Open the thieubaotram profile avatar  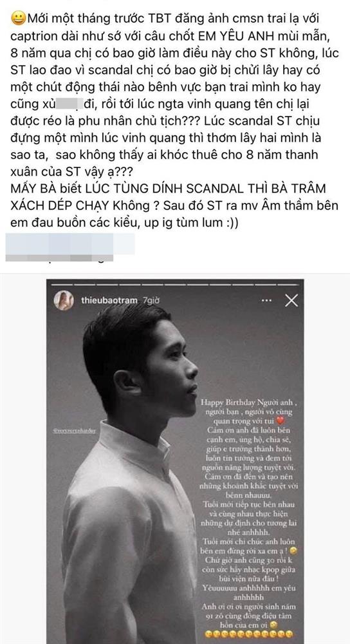tap(64, 301)
